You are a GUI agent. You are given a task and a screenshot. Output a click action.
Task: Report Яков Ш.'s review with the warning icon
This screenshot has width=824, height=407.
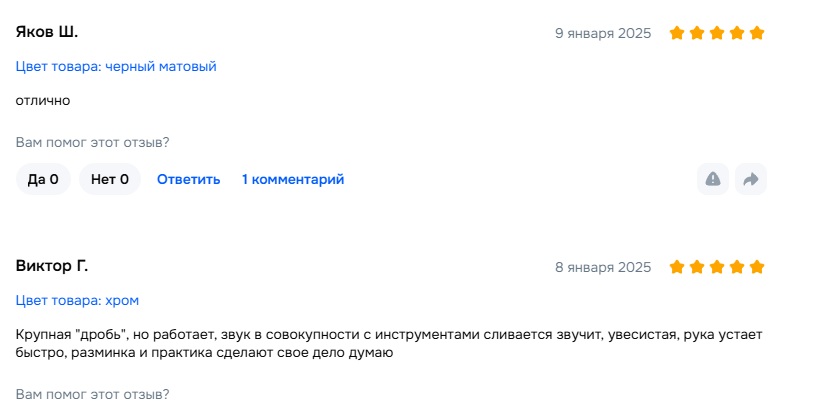click(x=713, y=179)
